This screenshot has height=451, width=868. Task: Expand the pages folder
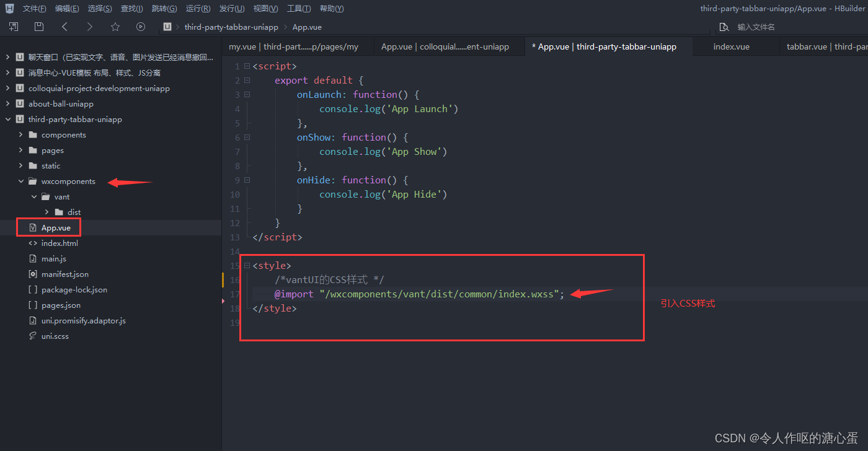point(20,150)
